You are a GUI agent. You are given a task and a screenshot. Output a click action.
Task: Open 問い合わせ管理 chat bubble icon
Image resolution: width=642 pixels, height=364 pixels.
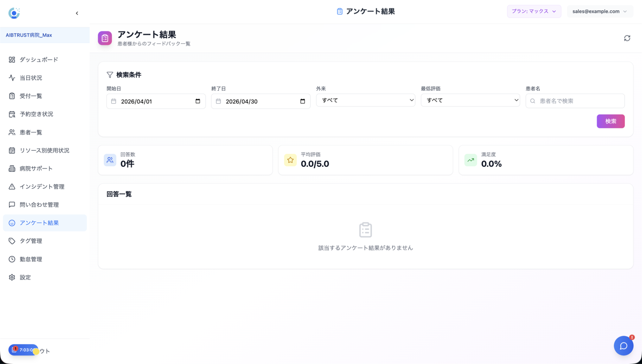[12, 205]
